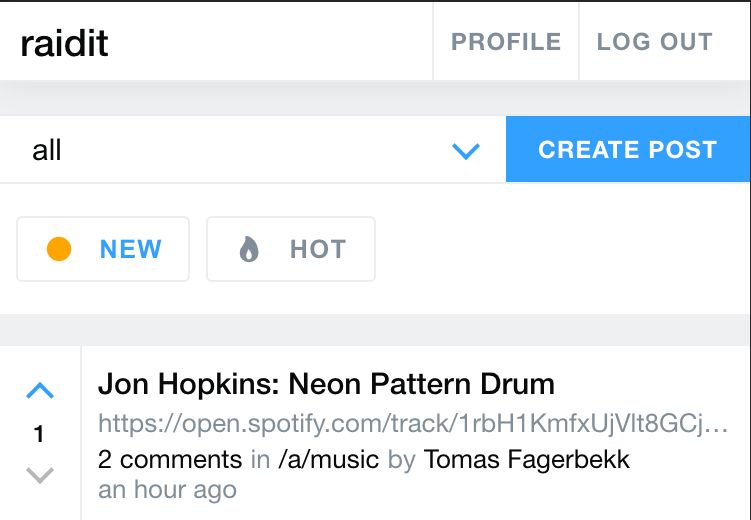Open Tomas Fagerbekk's author profile
The image size is (751, 520).
click(527, 460)
